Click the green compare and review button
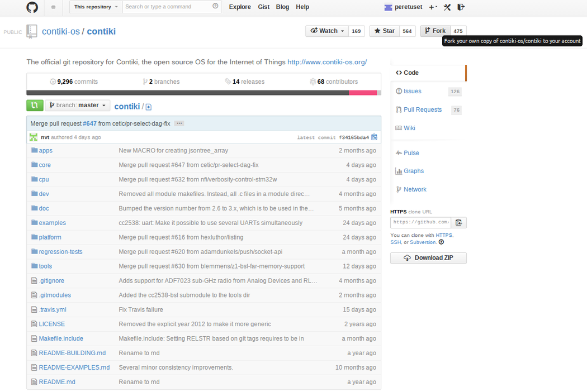Image resolution: width=587 pixels, height=392 pixels. [35, 106]
